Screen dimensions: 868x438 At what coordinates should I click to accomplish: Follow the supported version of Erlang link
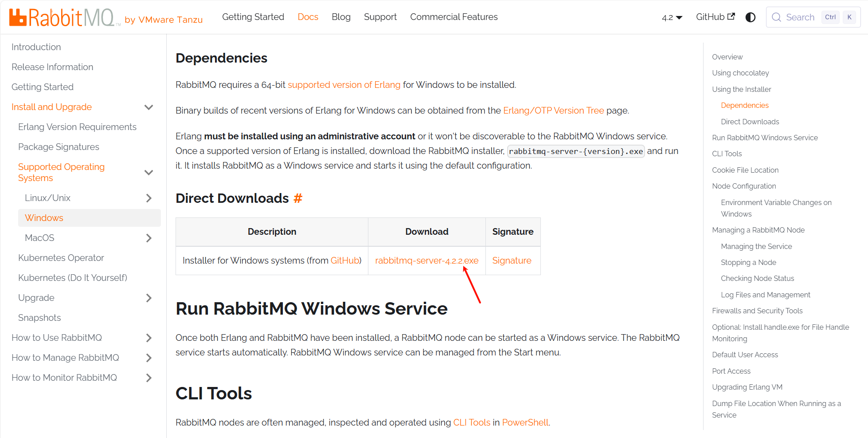[344, 85]
